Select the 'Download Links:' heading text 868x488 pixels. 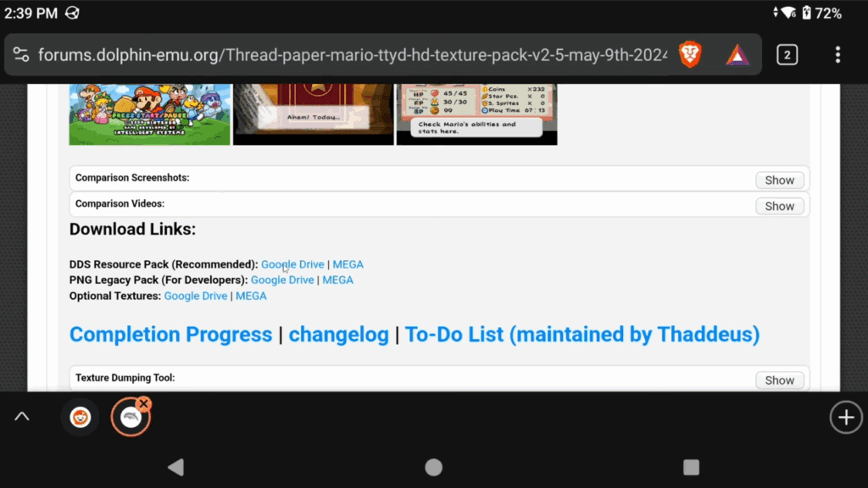coord(132,229)
